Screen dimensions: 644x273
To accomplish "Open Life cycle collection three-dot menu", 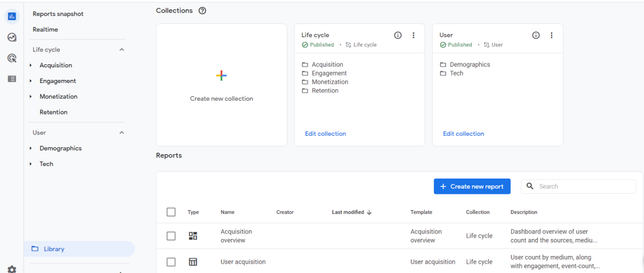I will 413,35.
